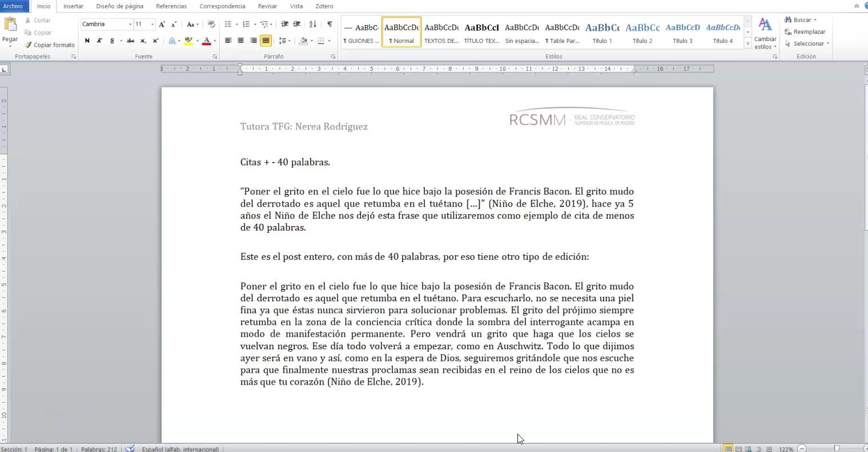The width and height of the screenshot is (868, 452).
Task: Open the font size 11 dropdown
Action: (152, 25)
